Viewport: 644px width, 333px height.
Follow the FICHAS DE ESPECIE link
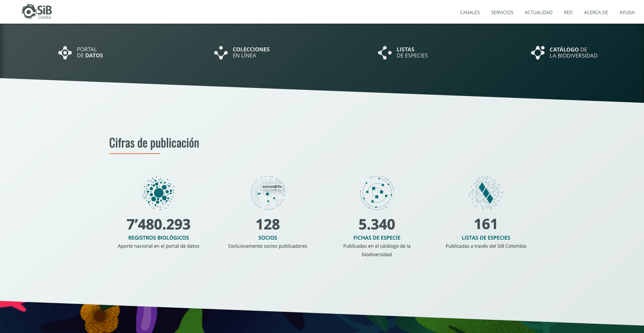[x=377, y=238]
